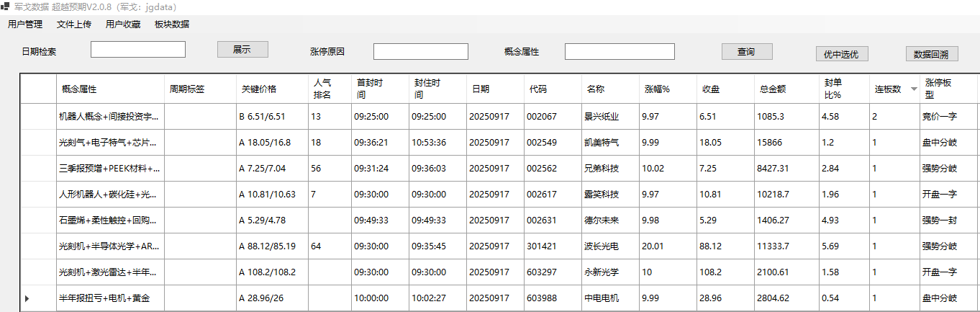
Task: Click the app icon in the title bar
Action: click(x=6, y=6)
